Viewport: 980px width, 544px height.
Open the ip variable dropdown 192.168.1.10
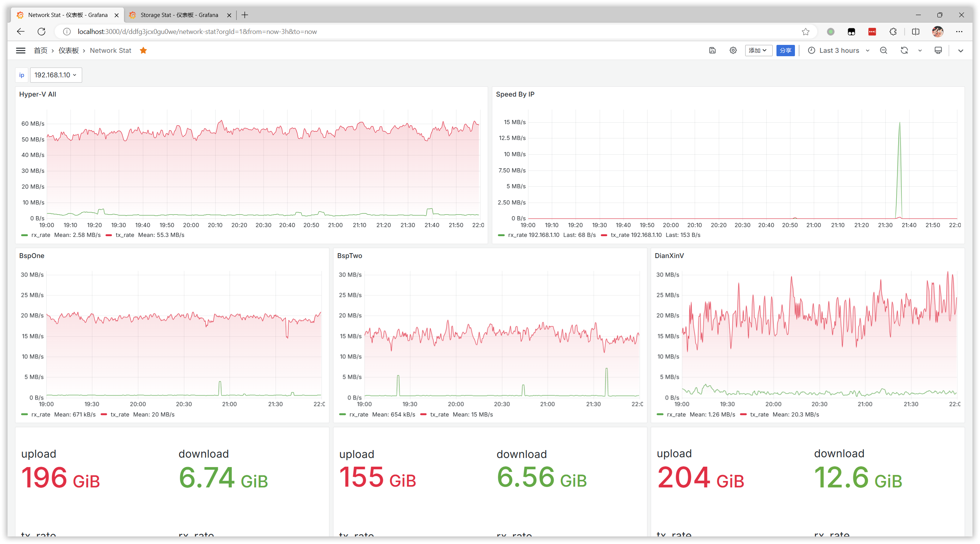[x=55, y=75]
